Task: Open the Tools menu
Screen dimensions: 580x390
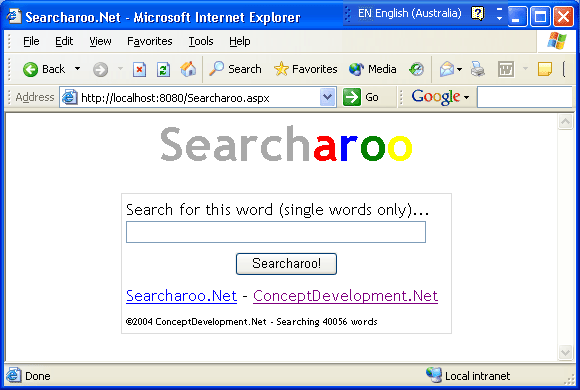Action: 201,41
